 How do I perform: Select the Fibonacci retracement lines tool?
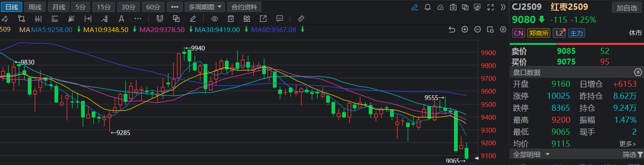tap(55, 18)
